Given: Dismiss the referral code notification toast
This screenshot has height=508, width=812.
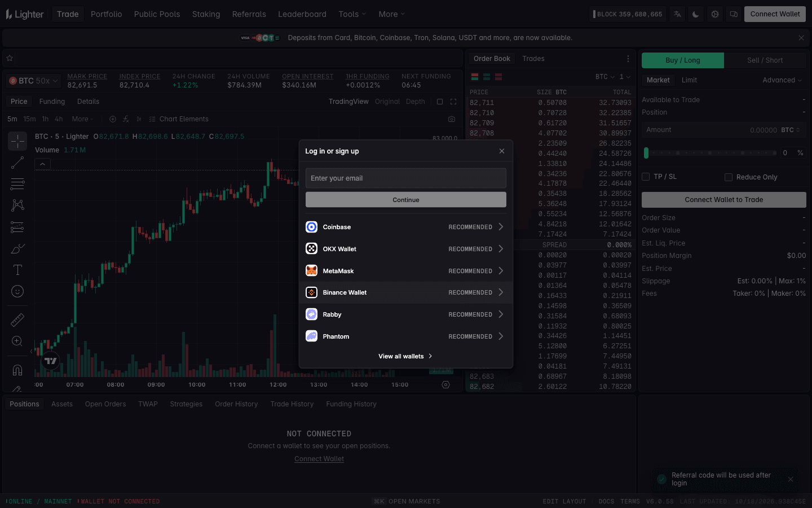Looking at the screenshot, I should (x=791, y=479).
